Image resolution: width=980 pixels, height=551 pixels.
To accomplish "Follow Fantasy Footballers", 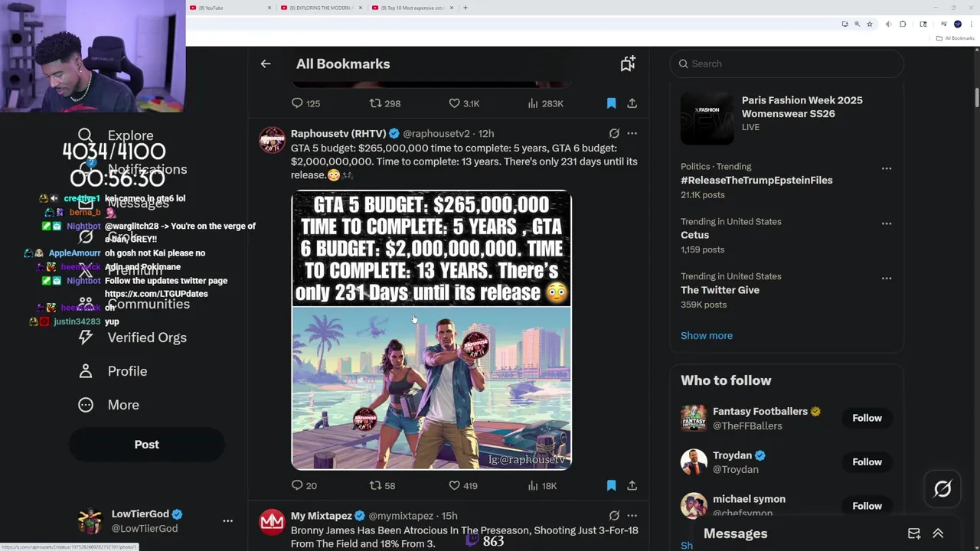I will (867, 418).
